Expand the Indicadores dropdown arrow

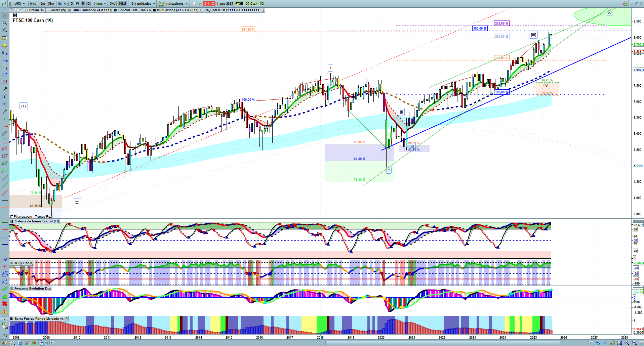[x=187, y=4]
